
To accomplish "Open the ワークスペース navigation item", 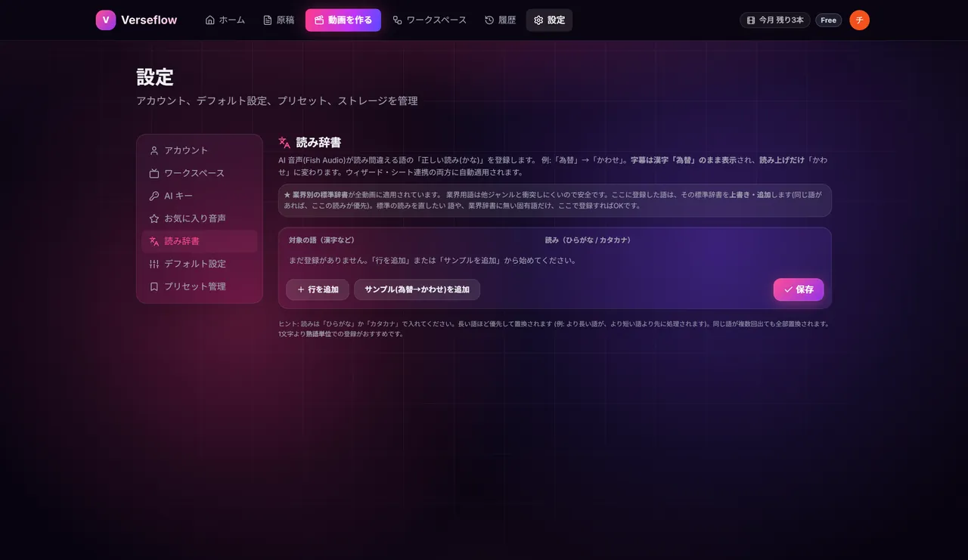I will click(x=430, y=20).
